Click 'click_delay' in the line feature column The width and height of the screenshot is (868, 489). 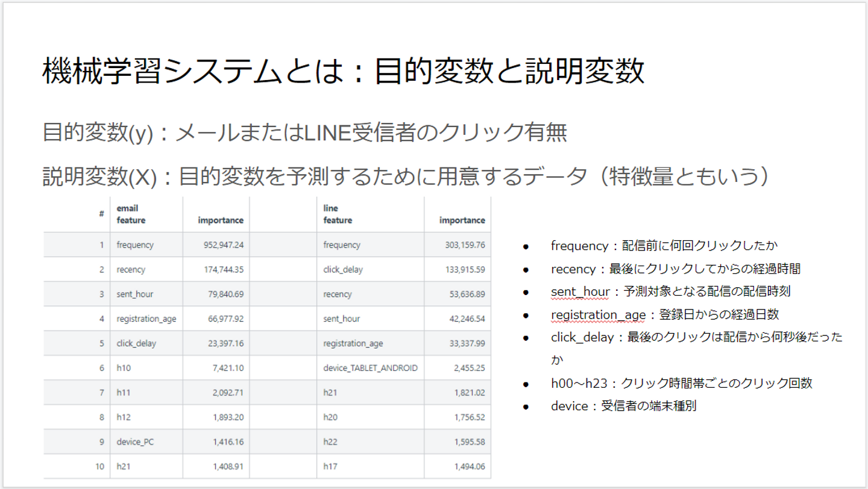click(343, 270)
